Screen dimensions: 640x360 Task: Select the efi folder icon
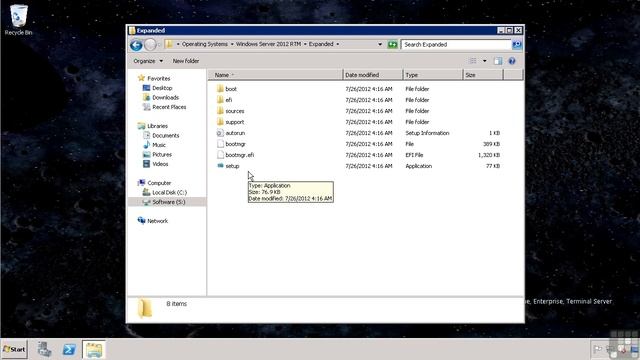click(220, 100)
